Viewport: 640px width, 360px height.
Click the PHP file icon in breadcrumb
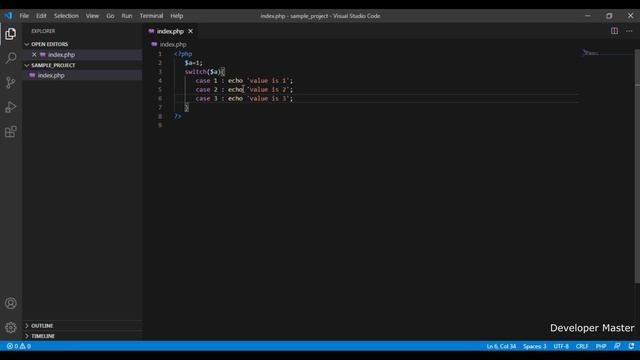(x=154, y=44)
